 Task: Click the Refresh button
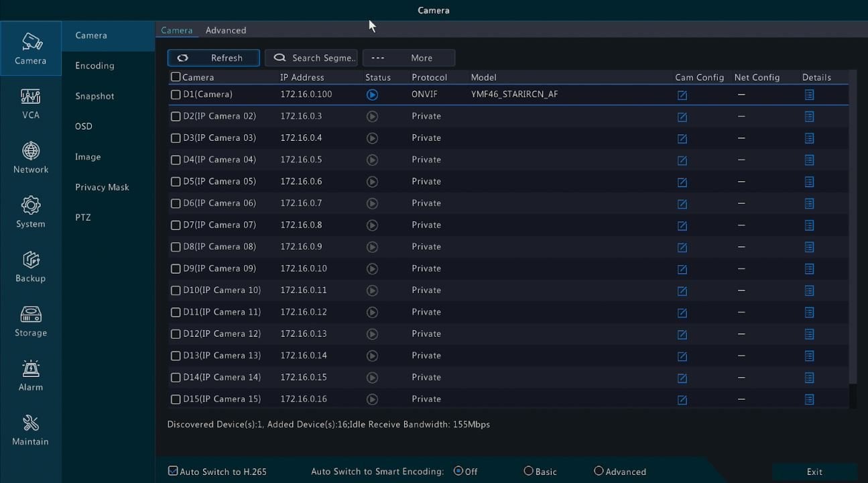[214, 58]
